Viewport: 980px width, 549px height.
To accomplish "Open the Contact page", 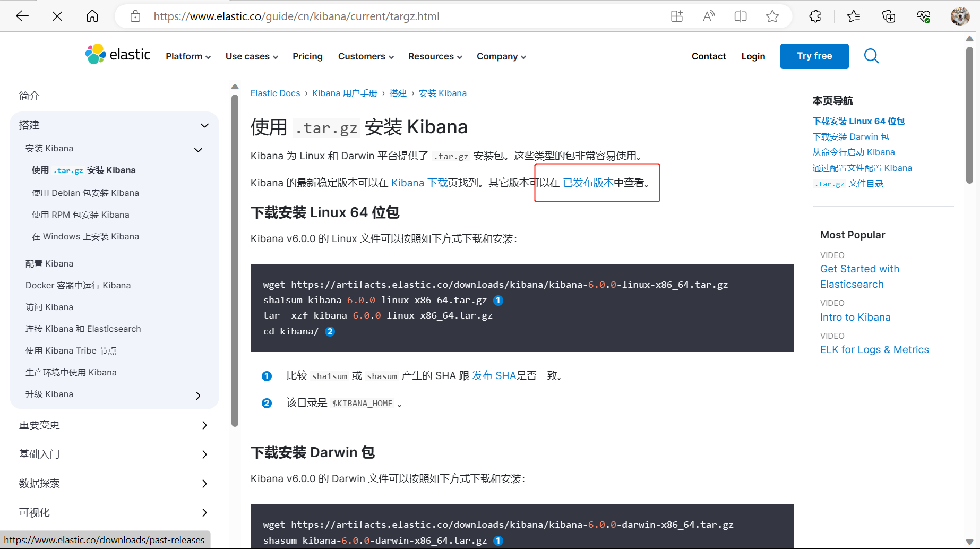I will [x=709, y=56].
